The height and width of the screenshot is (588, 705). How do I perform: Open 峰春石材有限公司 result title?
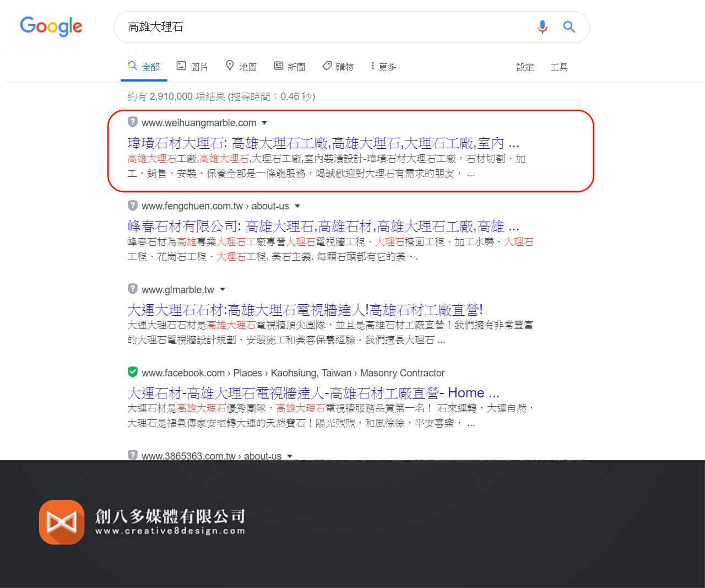[x=323, y=226]
